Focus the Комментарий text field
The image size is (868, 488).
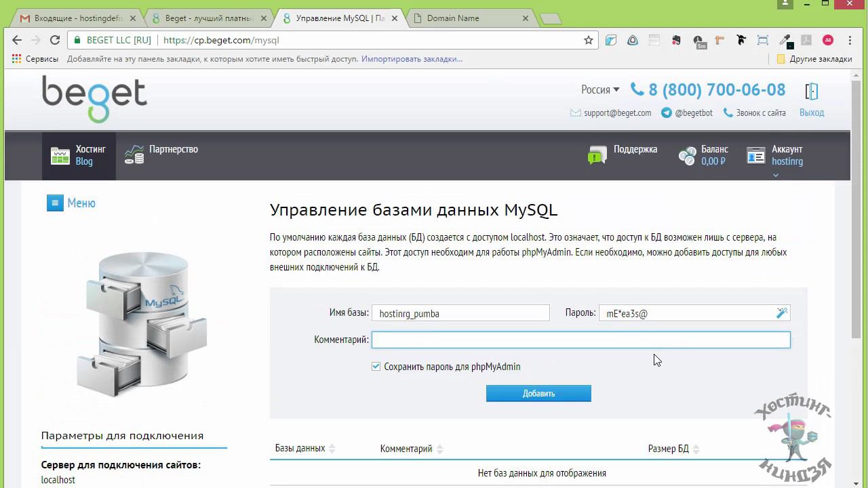pos(581,340)
